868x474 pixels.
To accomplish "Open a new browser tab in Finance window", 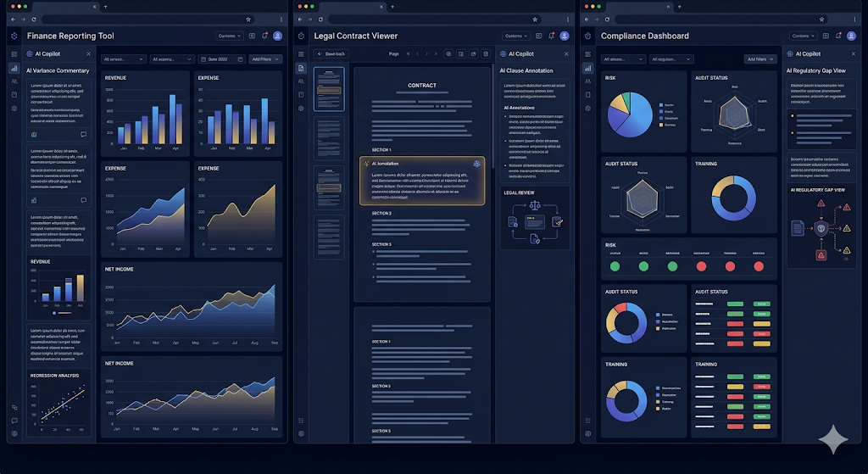I will 105,7.
